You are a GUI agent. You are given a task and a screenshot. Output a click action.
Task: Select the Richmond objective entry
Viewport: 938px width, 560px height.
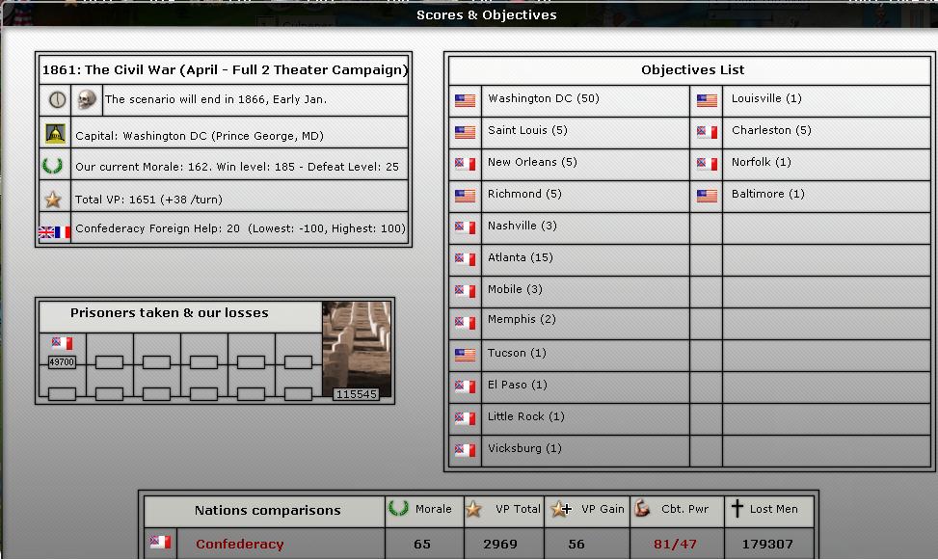click(524, 194)
